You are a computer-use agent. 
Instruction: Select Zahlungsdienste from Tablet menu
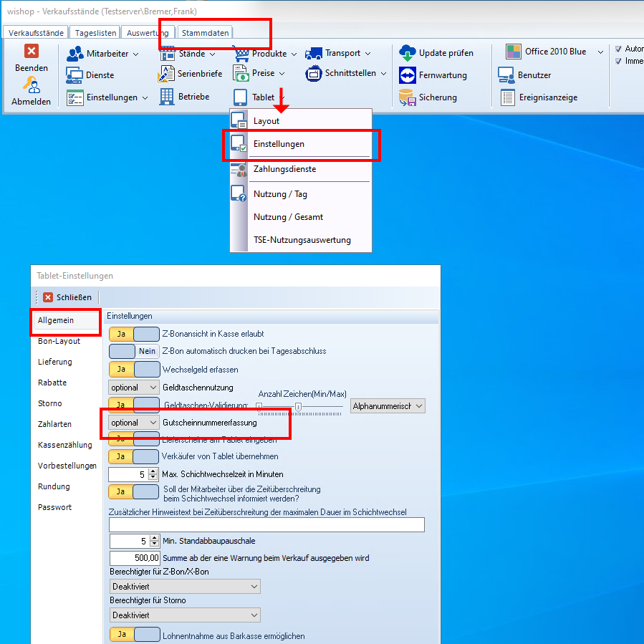(284, 169)
